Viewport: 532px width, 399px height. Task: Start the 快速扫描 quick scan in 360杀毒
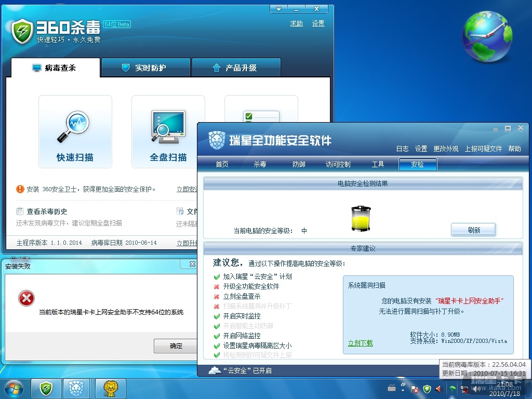tap(75, 131)
